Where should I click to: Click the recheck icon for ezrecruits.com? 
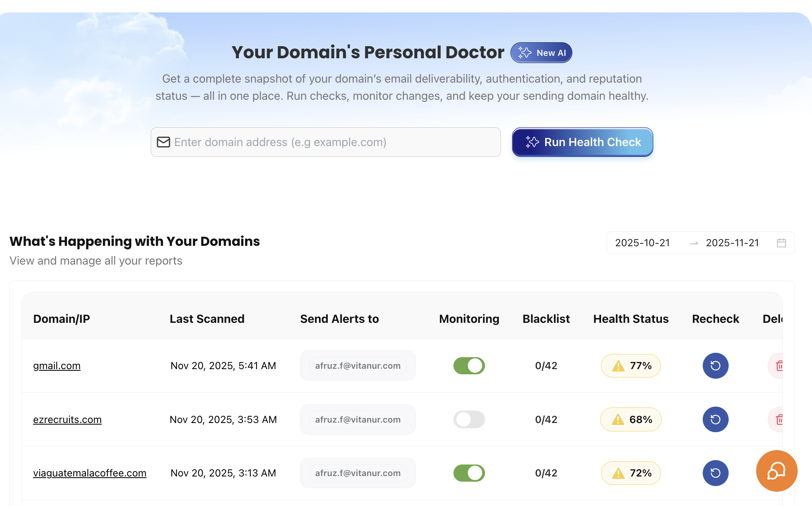click(715, 419)
